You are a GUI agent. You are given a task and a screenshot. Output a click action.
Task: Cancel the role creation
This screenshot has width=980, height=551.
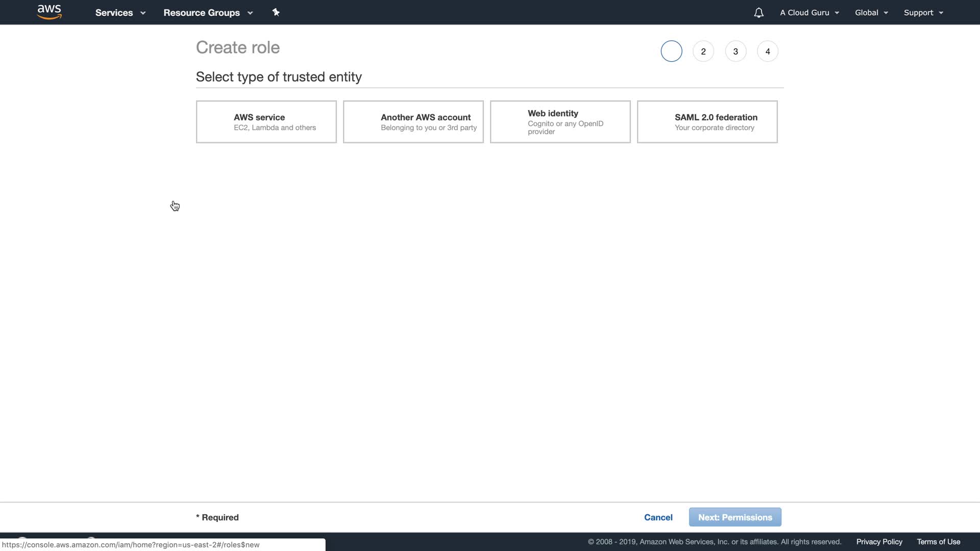pyautogui.click(x=658, y=517)
